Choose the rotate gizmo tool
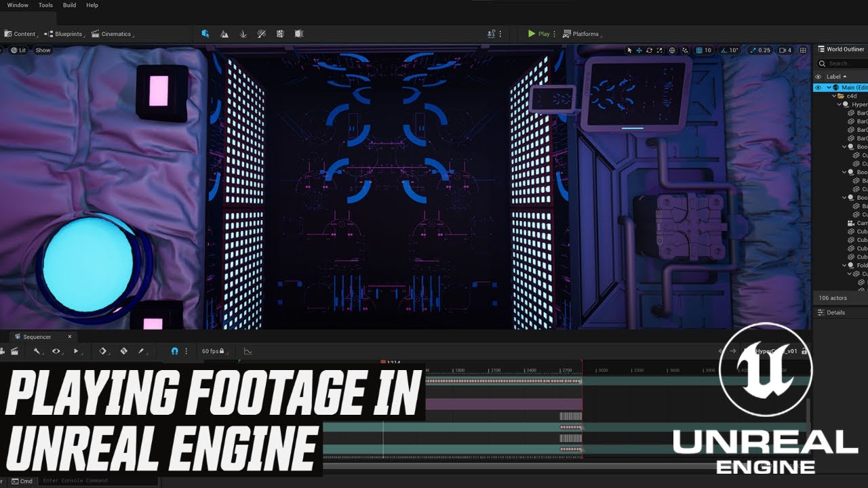This screenshot has height=488, width=868. click(x=649, y=50)
